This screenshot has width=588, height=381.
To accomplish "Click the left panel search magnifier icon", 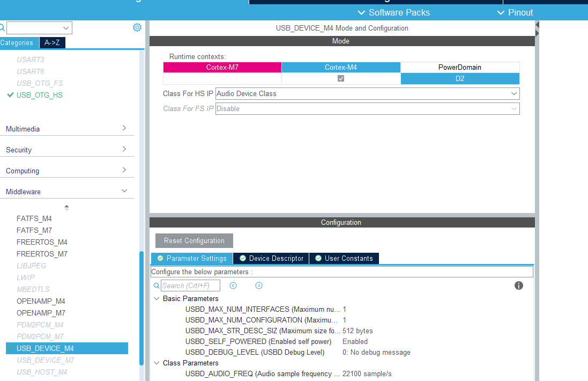I will [2, 27].
